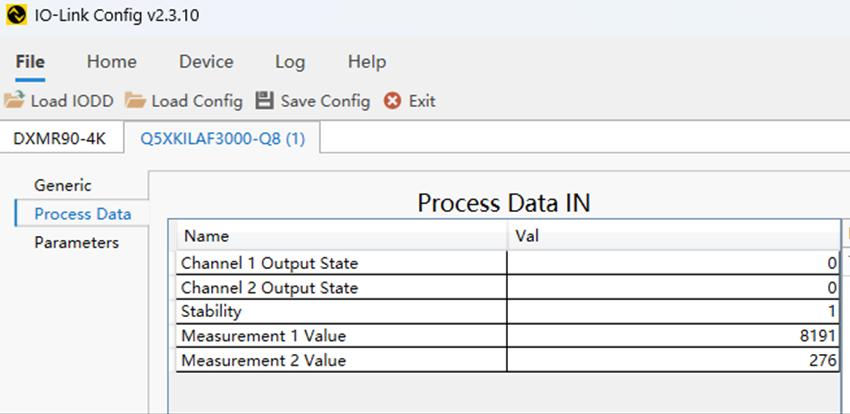Open the Generic section in sidebar

tap(63, 185)
